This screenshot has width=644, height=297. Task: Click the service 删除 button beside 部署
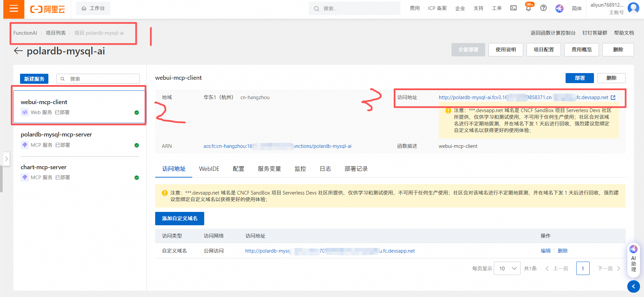[611, 78]
